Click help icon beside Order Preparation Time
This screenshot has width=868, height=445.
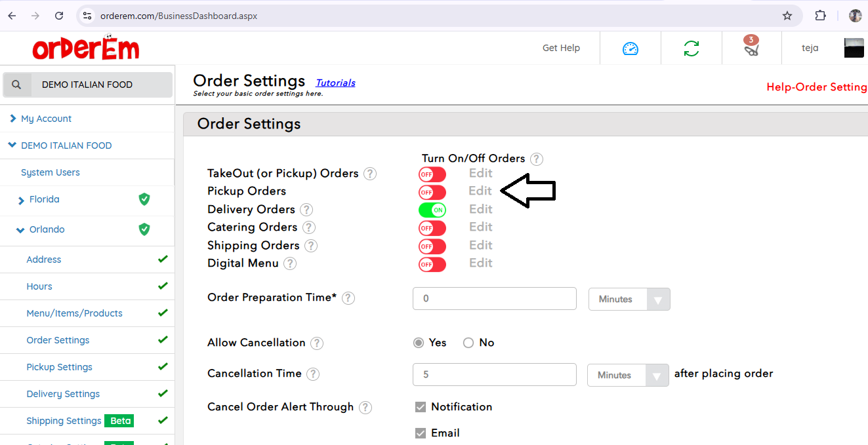(348, 298)
